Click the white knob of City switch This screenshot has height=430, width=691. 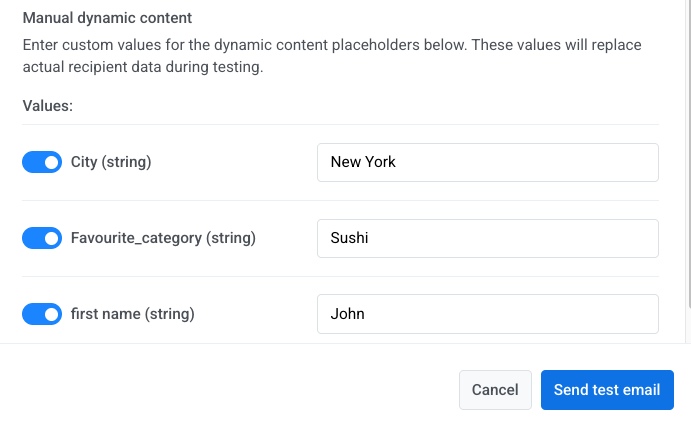pyautogui.click(x=52, y=162)
